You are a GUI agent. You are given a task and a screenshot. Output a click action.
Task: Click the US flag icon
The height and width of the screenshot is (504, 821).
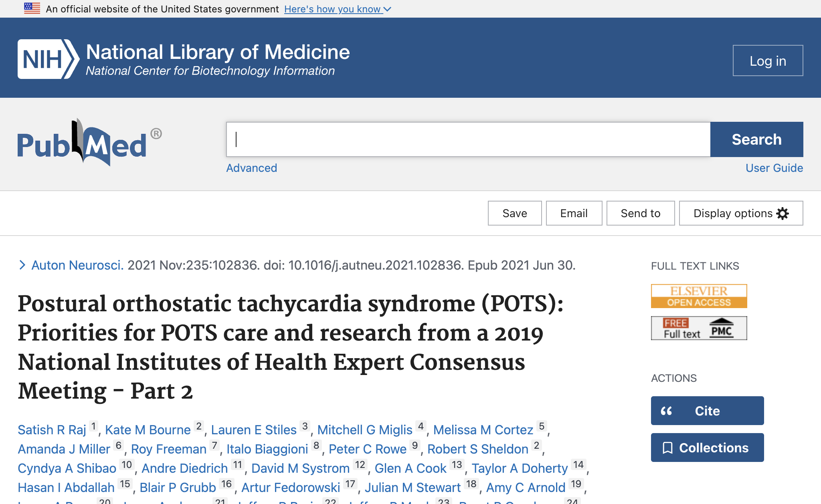(32, 8)
